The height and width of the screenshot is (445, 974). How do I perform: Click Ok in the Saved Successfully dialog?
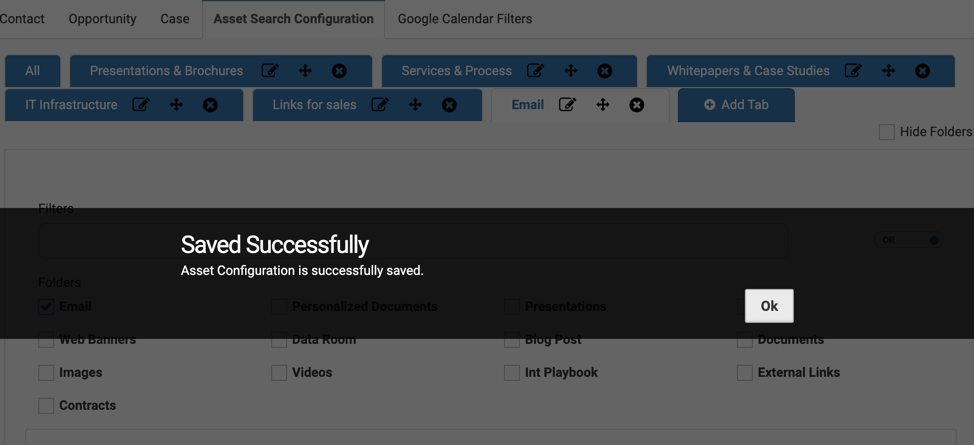coord(768,306)
